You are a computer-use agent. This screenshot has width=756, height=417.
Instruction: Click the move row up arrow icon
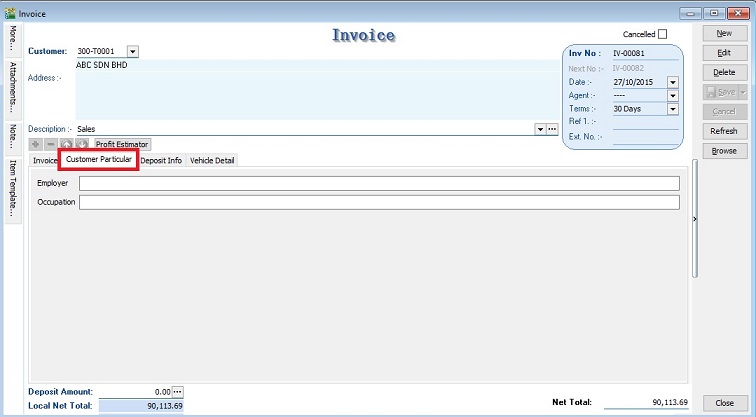[67, 144]
